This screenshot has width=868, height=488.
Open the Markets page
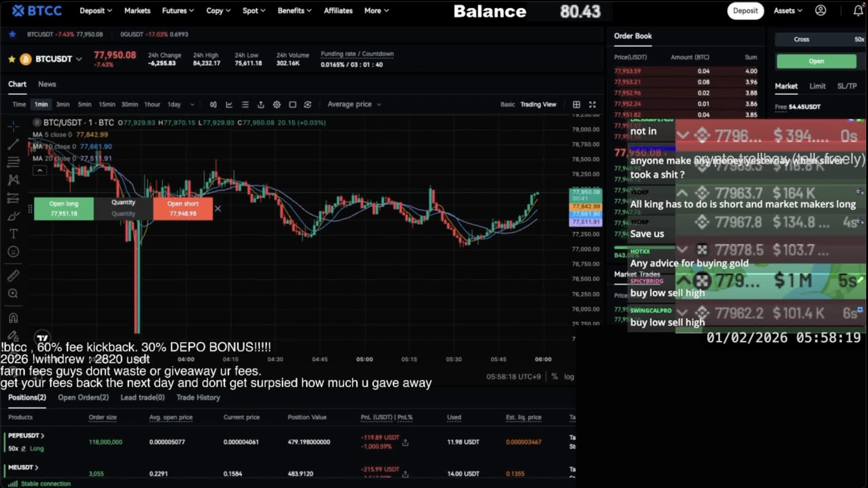(x=137, y=10)
